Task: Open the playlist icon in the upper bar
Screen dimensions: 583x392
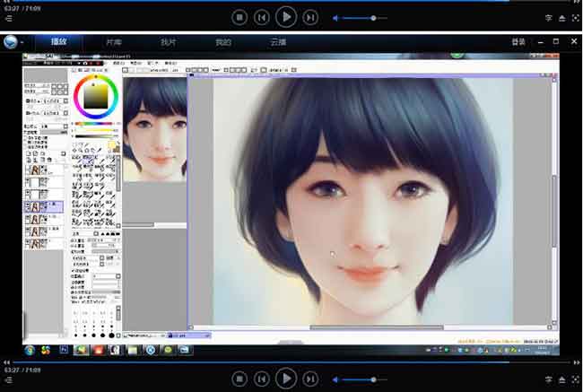Action: tap(9, 18)
